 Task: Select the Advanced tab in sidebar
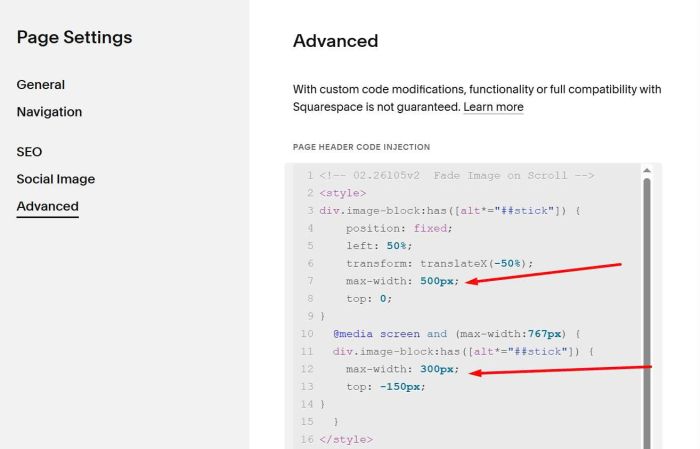click(47, 206)
